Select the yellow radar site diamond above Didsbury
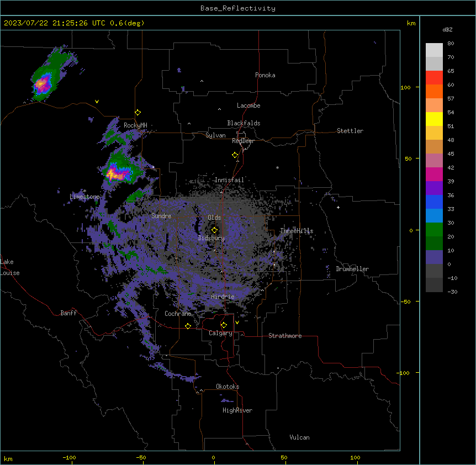This screenshot has width=476, height=465. pos(214,230)
